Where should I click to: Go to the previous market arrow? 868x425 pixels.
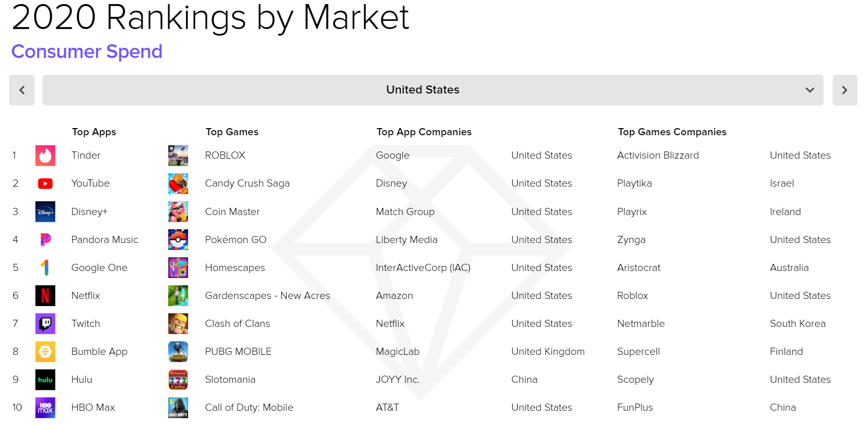[x=22, y=90]
